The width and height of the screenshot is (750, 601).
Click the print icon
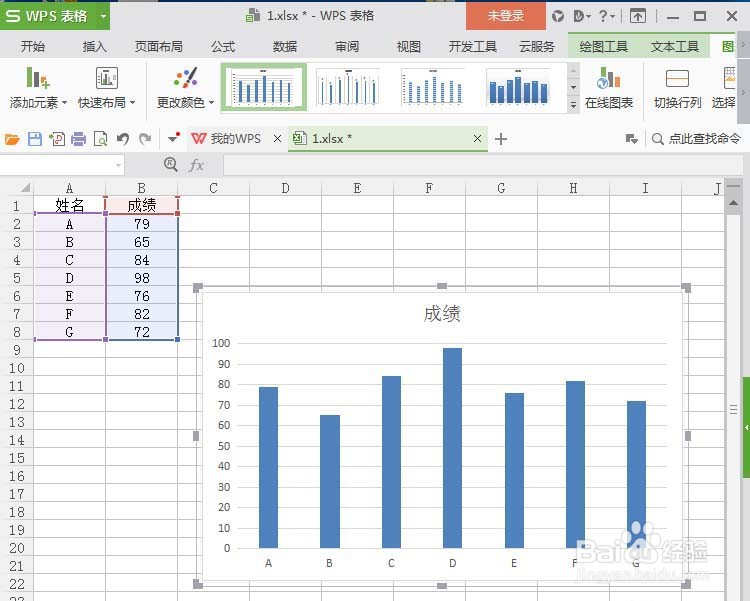point(78,139)
